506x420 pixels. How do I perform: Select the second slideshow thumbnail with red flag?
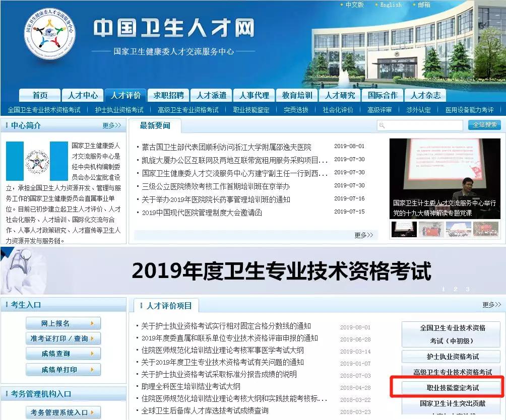tap(431, 230)
